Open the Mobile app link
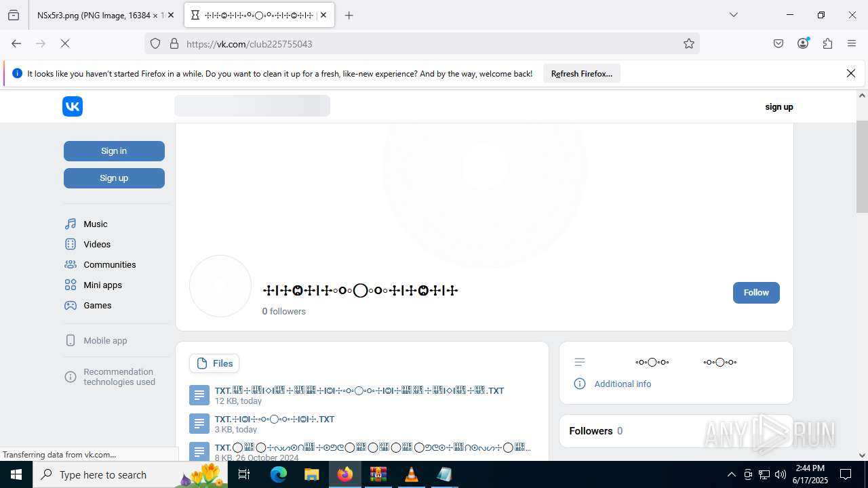Image resolution: width=868 pixels, height=488 pixels. (105, 340)
